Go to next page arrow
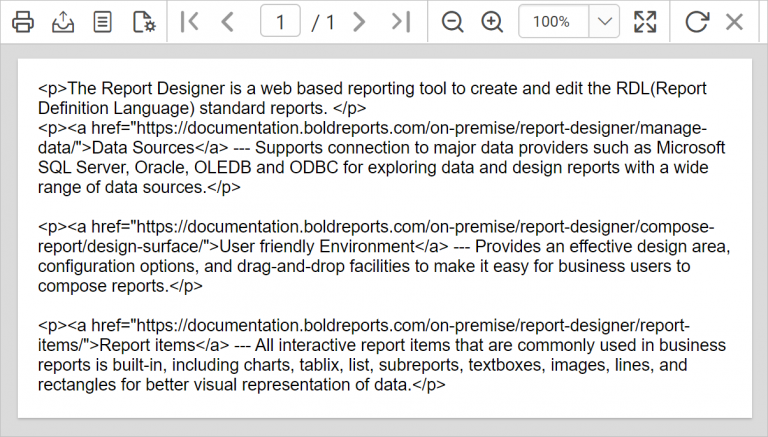768x437 pixels. pos(359,22)
